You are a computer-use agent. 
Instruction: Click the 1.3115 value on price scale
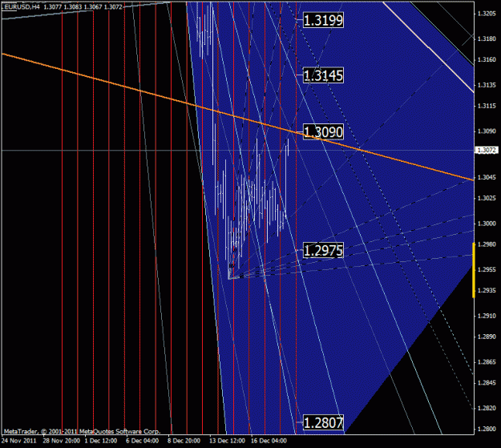point(487,106)
